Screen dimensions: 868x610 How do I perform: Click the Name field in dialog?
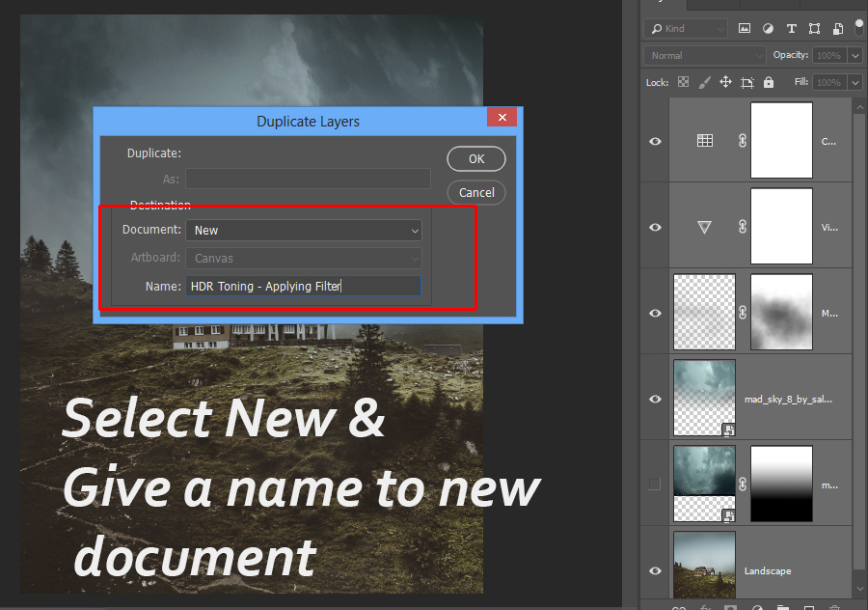click(303, 286)
